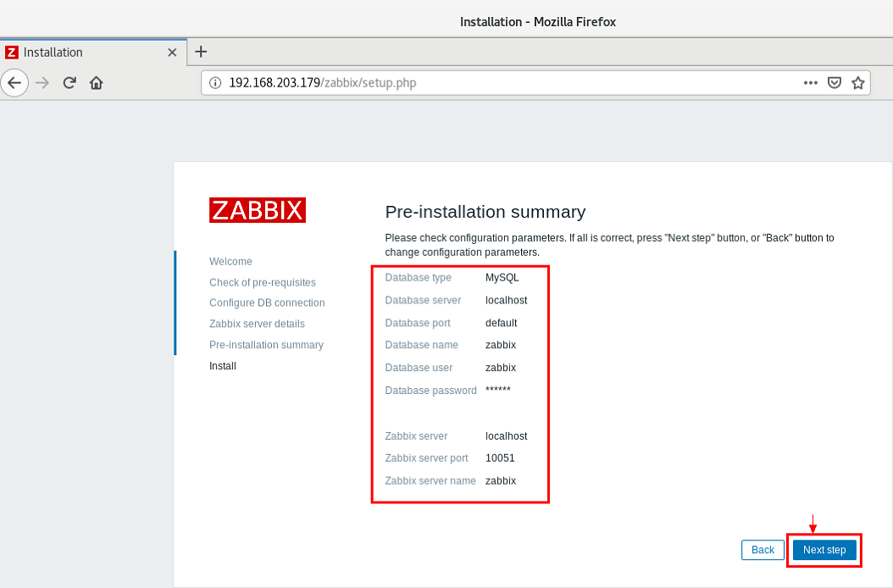The image size is (893, 588).
Task: Click the Zabbix server port label
Action: pos(426,458)
